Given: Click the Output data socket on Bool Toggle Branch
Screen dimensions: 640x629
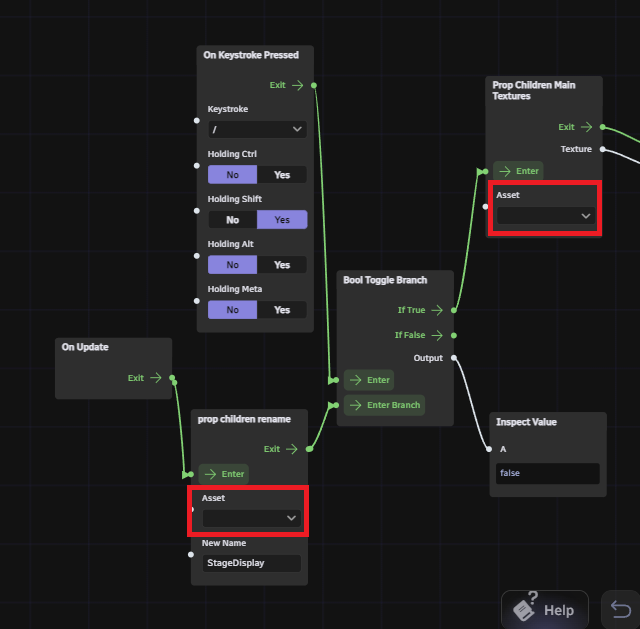Looking at the screenshot, I should [454, 358].
